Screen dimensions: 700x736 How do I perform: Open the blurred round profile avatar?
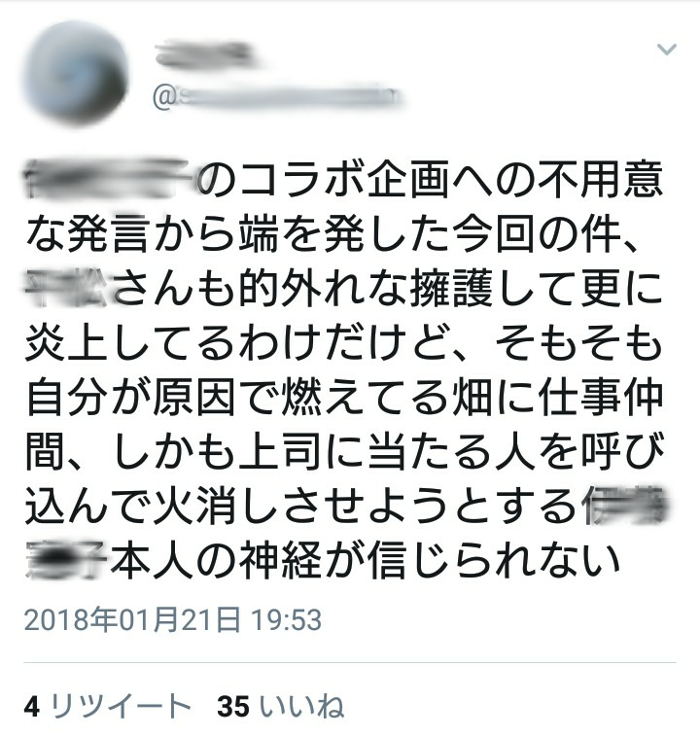pos(77,74)
